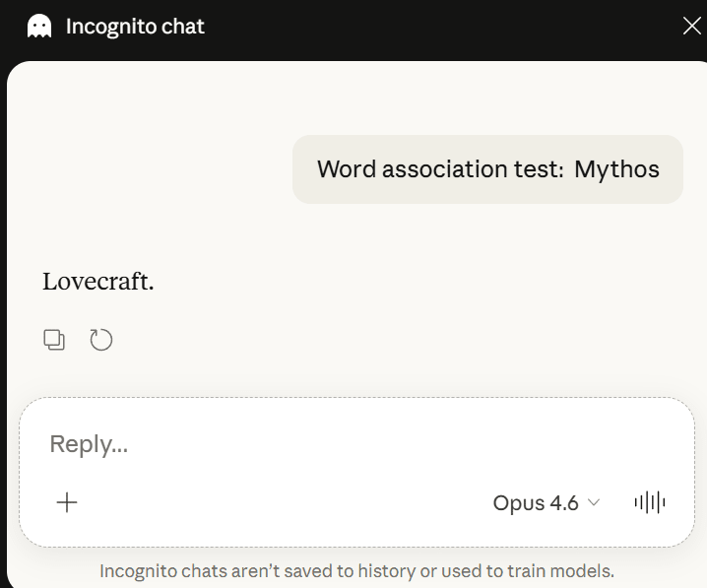Click the "Incognito chat" header title
Screen dimensions: 707x588
[135, 27]
